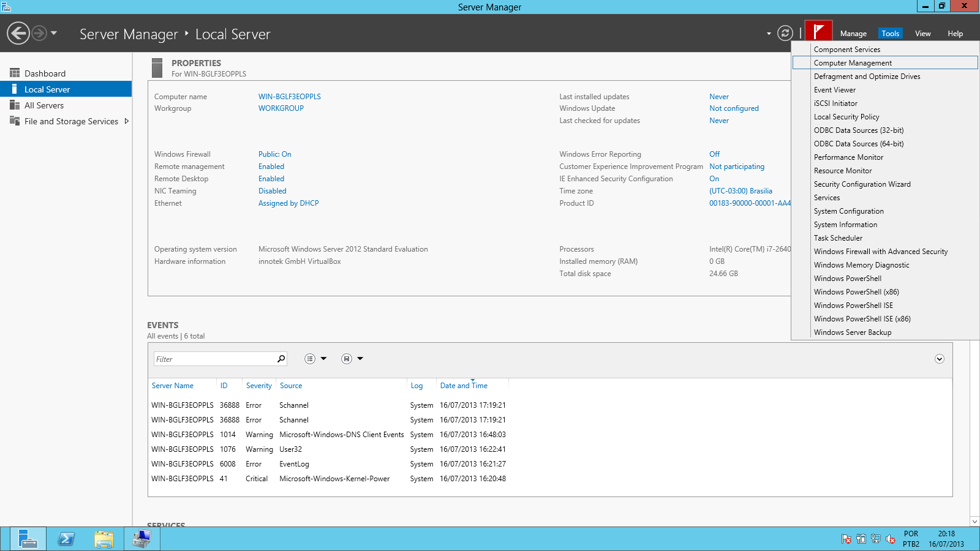The image size is (980, 551).
Task: Open Task Scheduler
Action: pos(885,238)
